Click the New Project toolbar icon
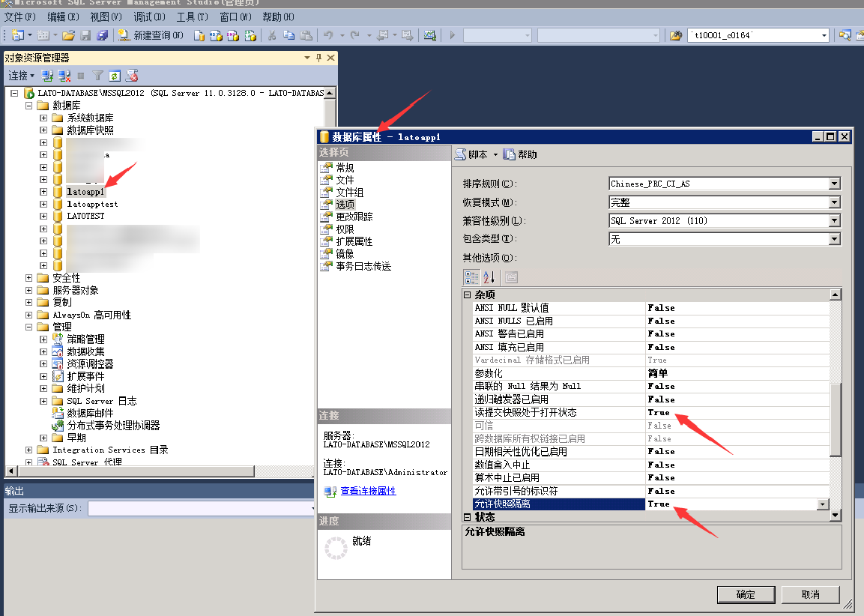 (x=18, y=35)
